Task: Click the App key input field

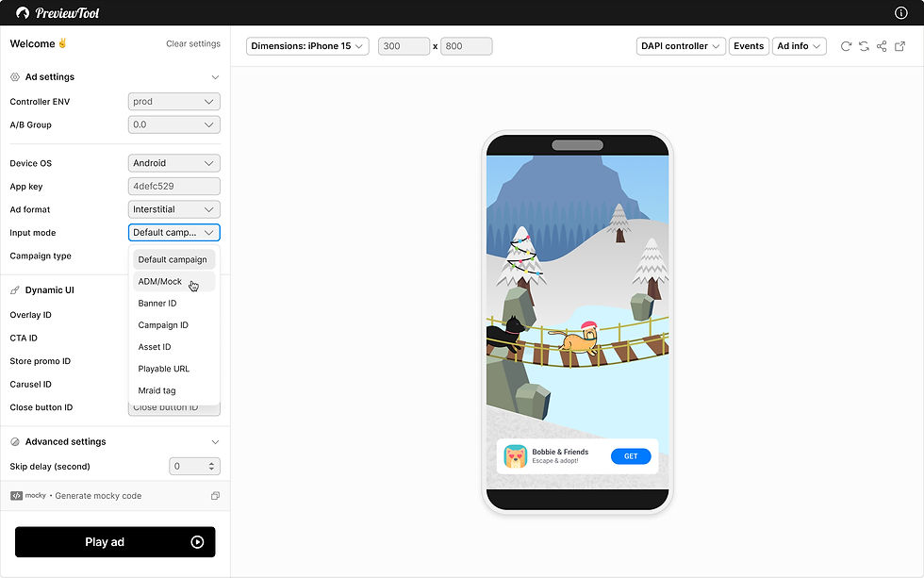Action: click(x=173, y=186)
